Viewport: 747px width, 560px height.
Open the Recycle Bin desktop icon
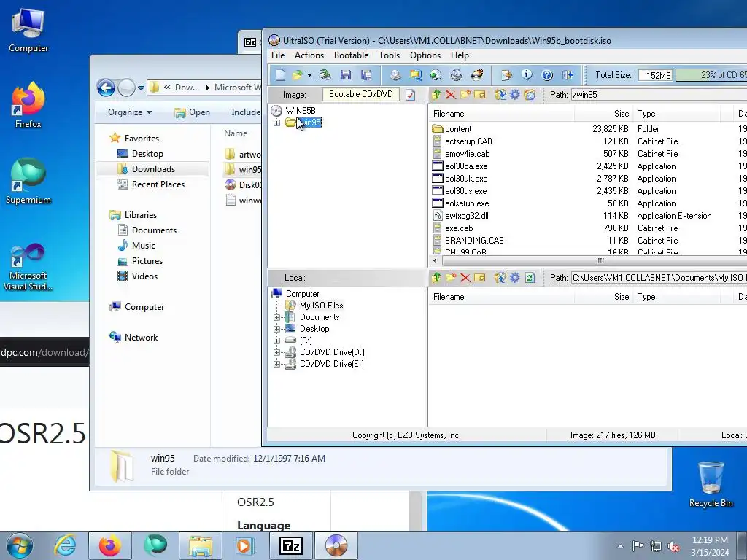point(711,484)
